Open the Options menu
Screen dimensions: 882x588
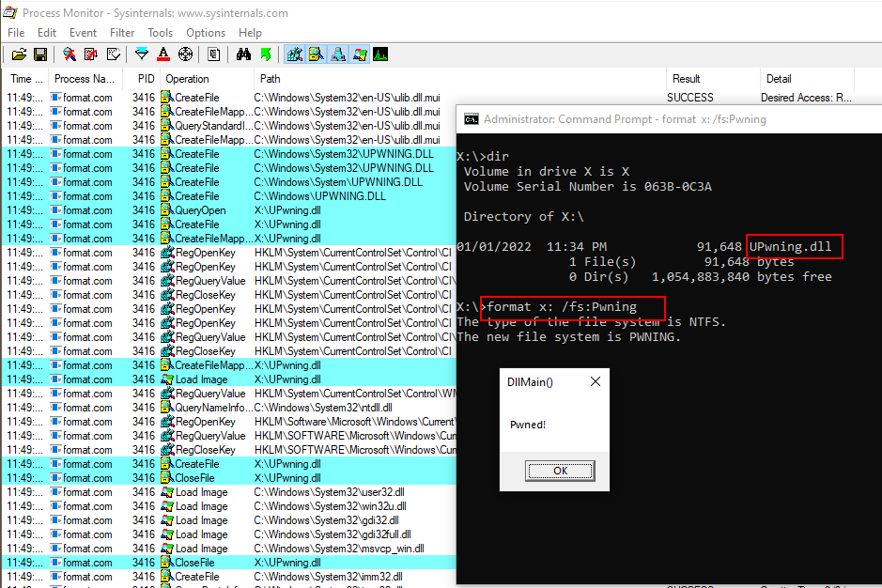click(206, 33)
